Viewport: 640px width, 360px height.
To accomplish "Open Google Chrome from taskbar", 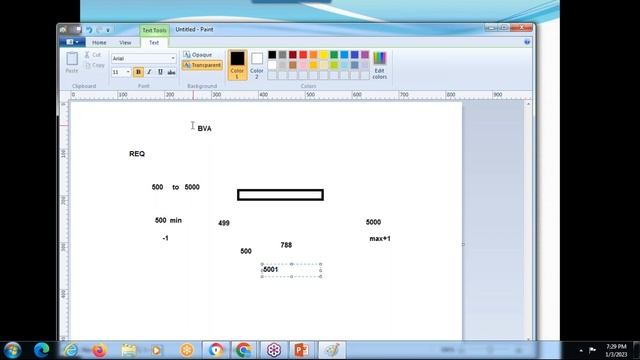I will pos(244,350).
